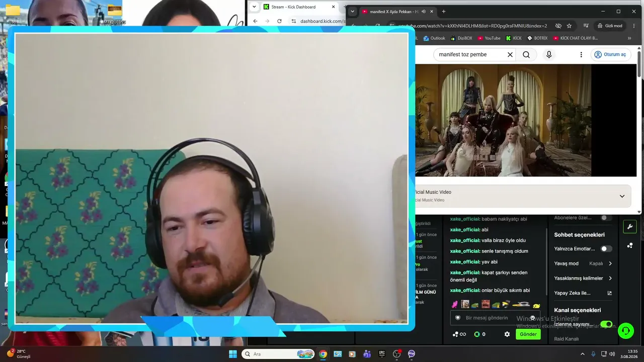Screen dimensions: 644x362
Task: Open a new tab in YouTube window
Action: tap(443, 11)
